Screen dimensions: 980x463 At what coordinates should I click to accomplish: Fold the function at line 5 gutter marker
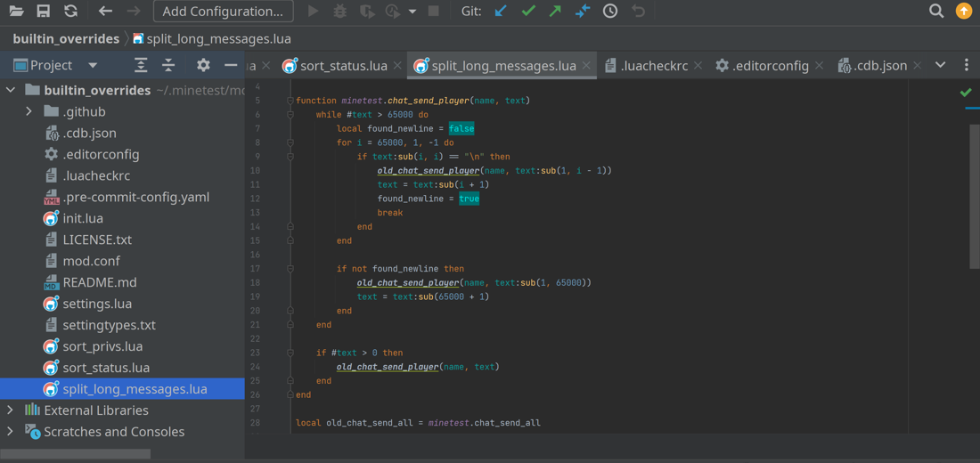coord(290,101)
